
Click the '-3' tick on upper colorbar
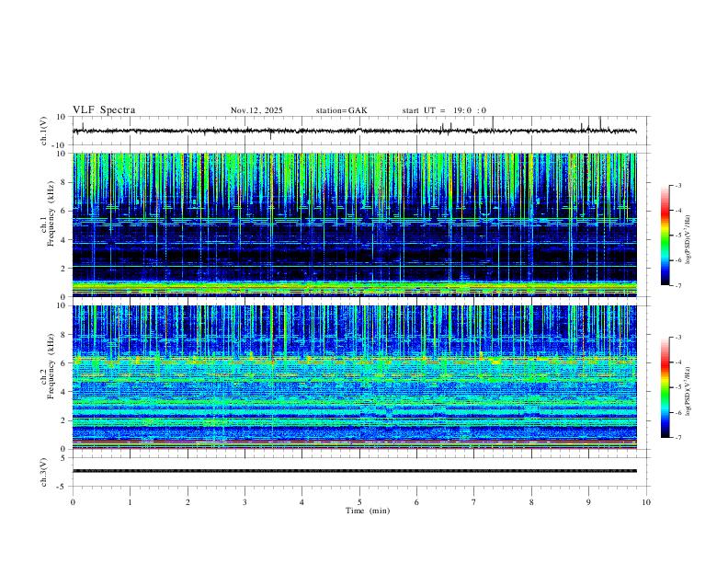(677, 185)
